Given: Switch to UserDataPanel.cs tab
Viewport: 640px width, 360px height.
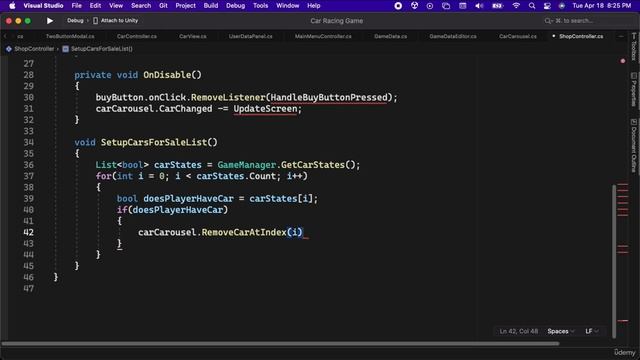Looking at the screenshot, I should click(x=251, y=36).
